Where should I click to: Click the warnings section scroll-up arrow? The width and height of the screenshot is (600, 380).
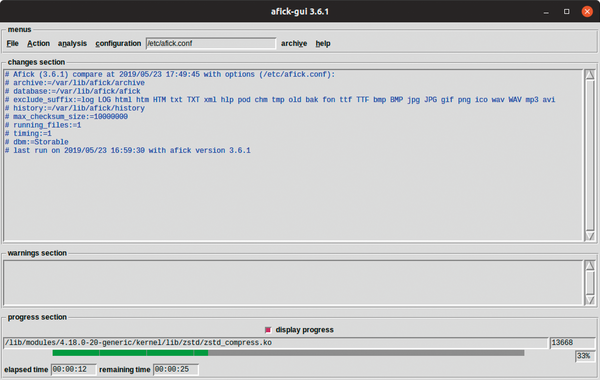[590, 266]
